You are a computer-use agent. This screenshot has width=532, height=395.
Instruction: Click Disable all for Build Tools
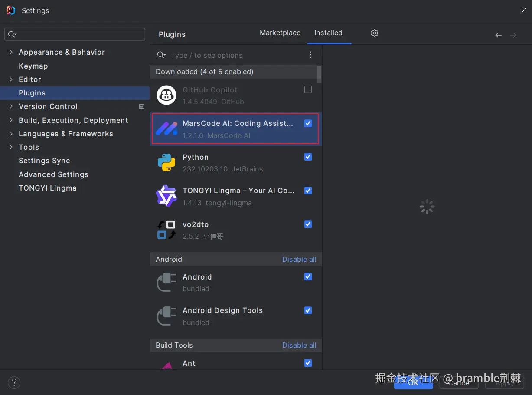point(299,345)
